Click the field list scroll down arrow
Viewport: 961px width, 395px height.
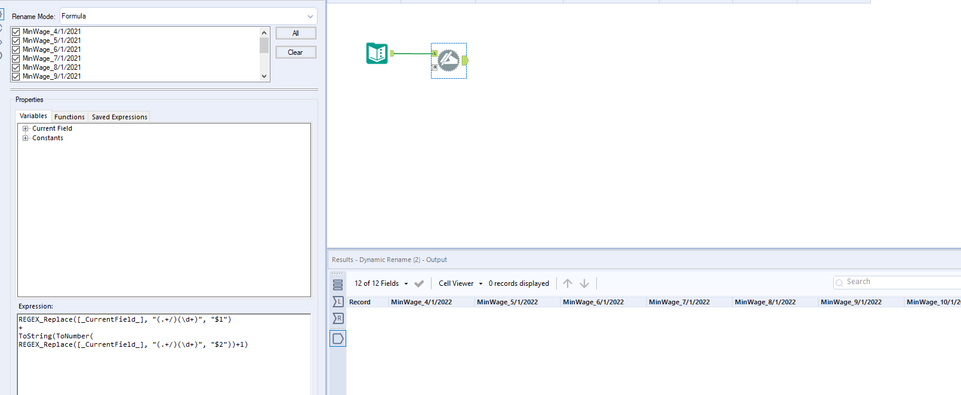click(x=264, y=76)
